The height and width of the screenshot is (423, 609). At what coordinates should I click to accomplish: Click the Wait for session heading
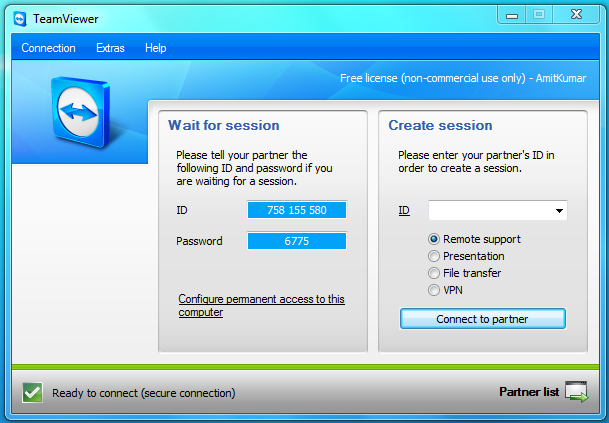[224, 125]
